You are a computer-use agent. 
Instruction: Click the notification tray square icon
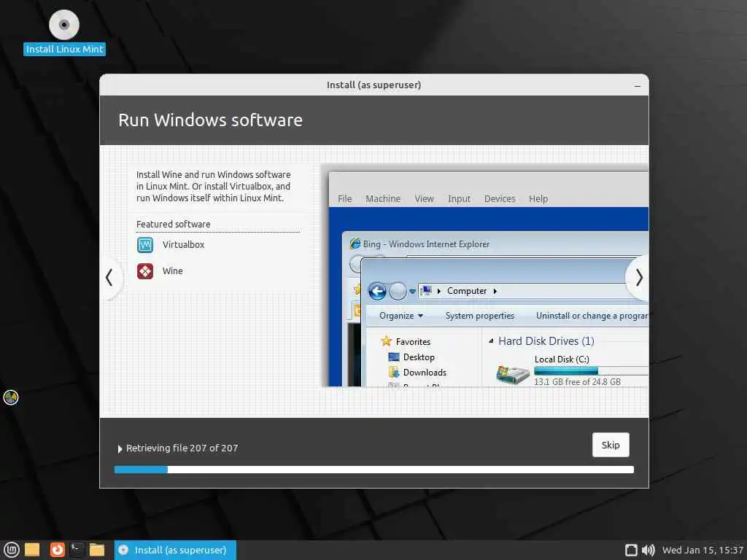pyautogui.click(x=631, y=550)
